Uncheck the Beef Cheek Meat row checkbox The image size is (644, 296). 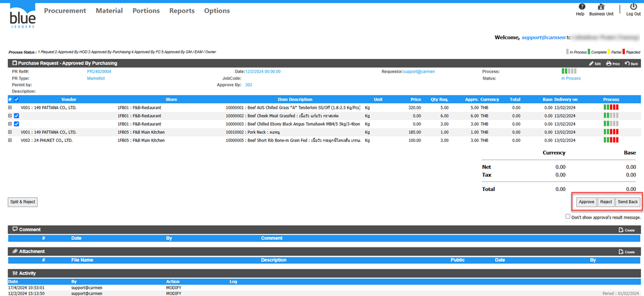pos(16,116)
